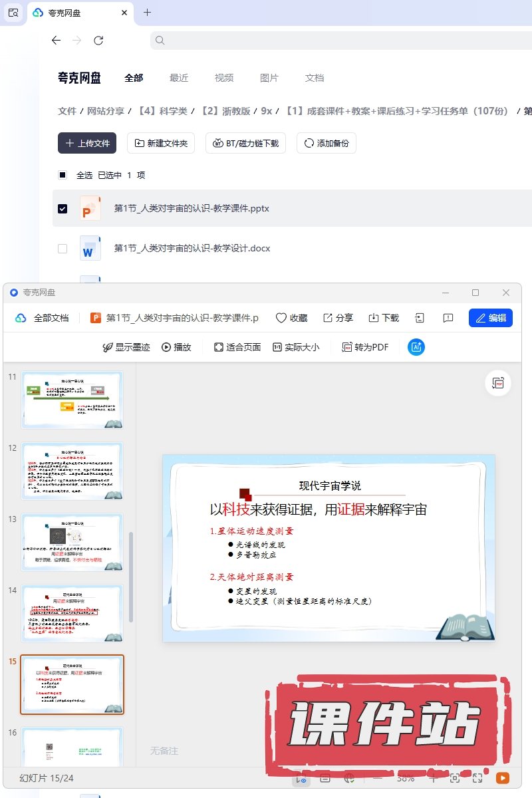This screenshot has width=532, height=798.
Task: Toggle the 全选 select-all checkbox
Action: coord(63,176)
